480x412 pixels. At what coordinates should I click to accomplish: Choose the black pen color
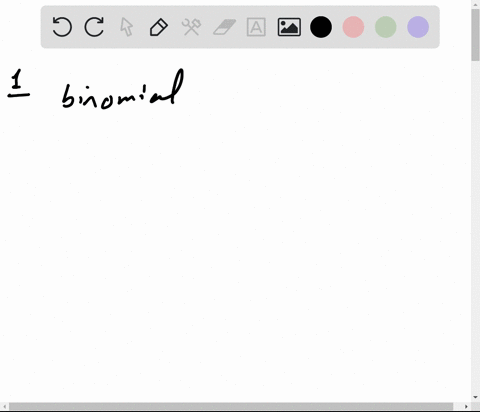coord(321,27)
